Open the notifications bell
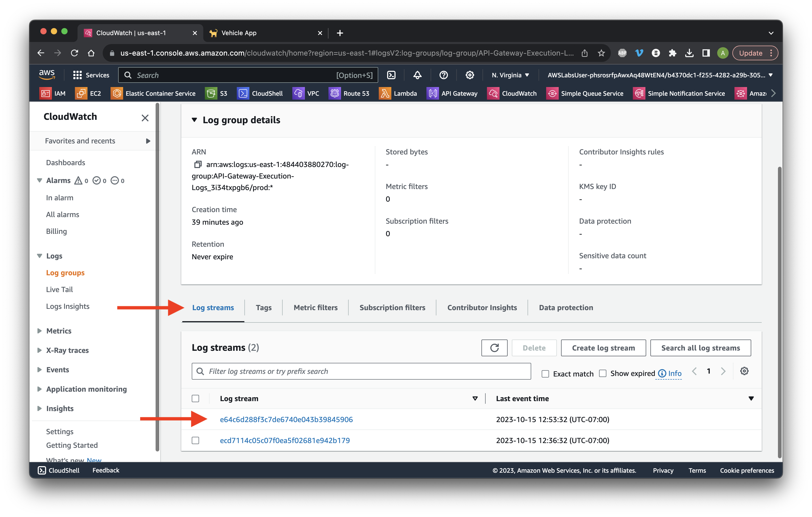 point(417,75)
